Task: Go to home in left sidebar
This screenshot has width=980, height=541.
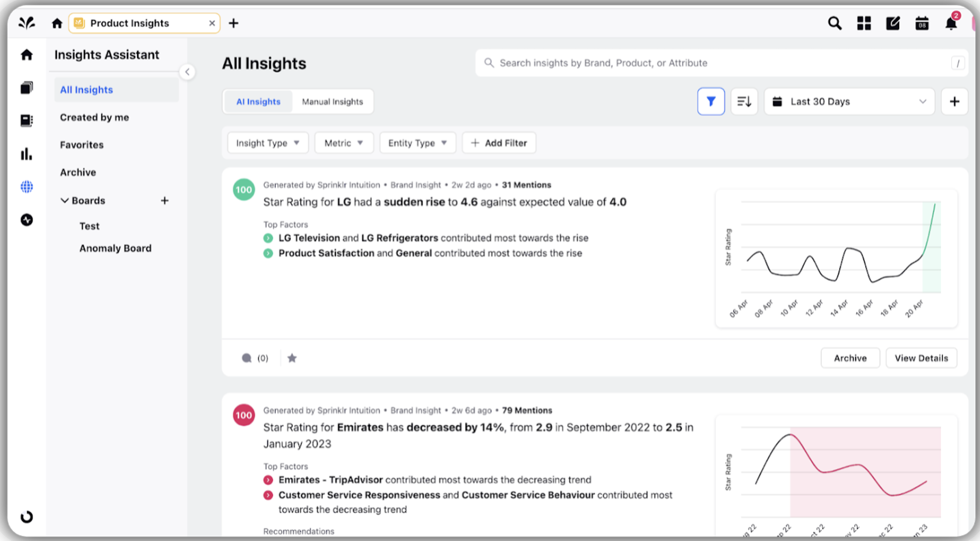Action: click(x=26, y=55)
